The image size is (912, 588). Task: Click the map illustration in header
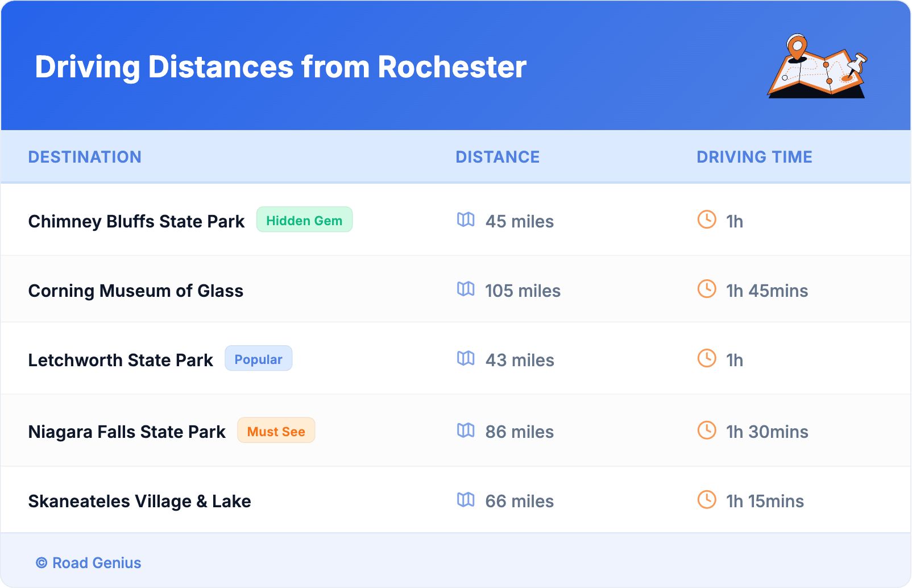coord(817,67)
